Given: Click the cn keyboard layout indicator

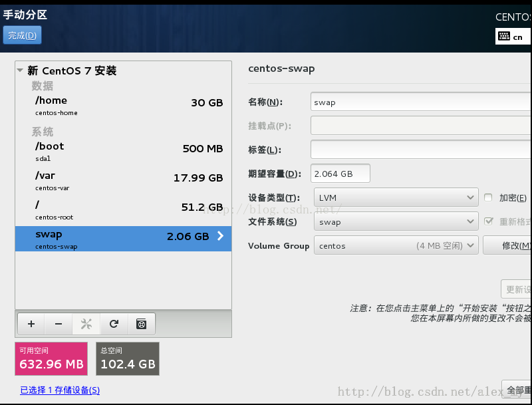Looking at the screenshot, I should [x=513, y=37].
